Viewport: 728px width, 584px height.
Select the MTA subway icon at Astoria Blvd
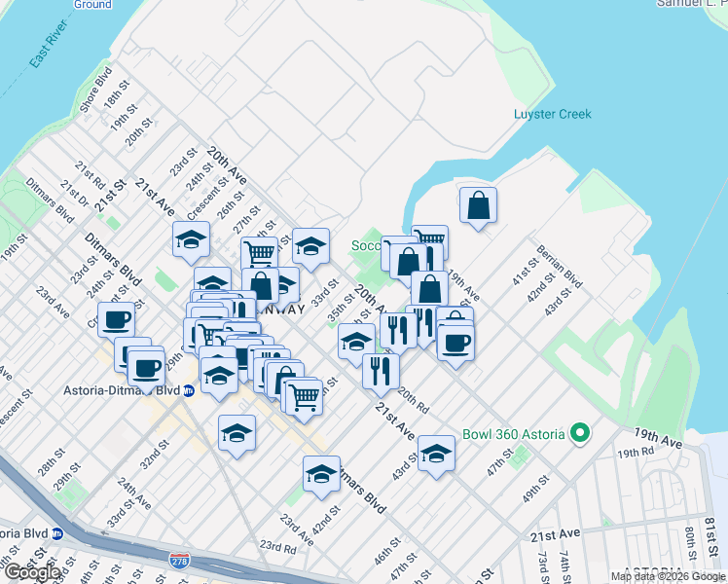click(x=57, y=533)
